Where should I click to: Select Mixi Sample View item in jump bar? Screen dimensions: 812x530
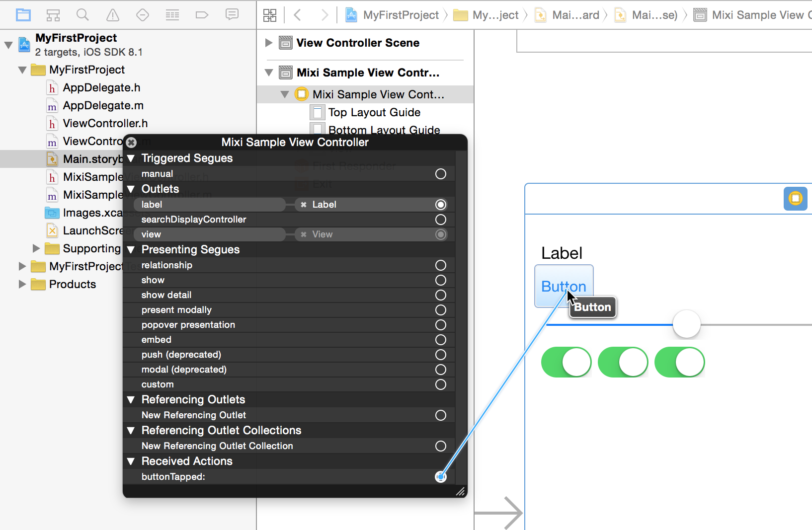(752, 15)
